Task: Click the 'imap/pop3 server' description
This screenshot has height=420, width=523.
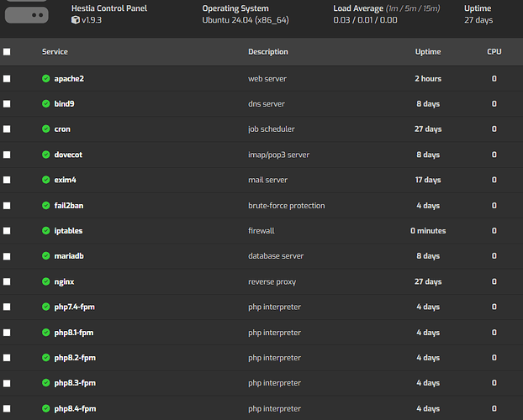Action: coord(279,155)
